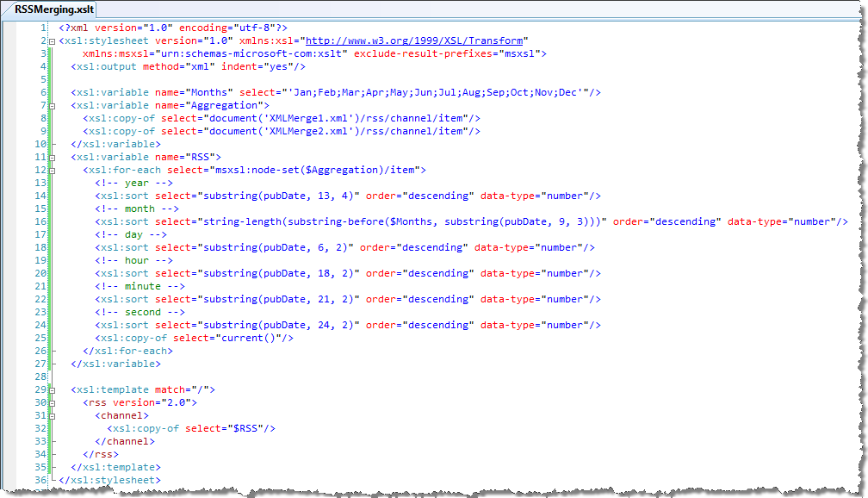Collapse the xsl:stylesheet root element
The image size is (868, 498).
[x=52, y=41]
